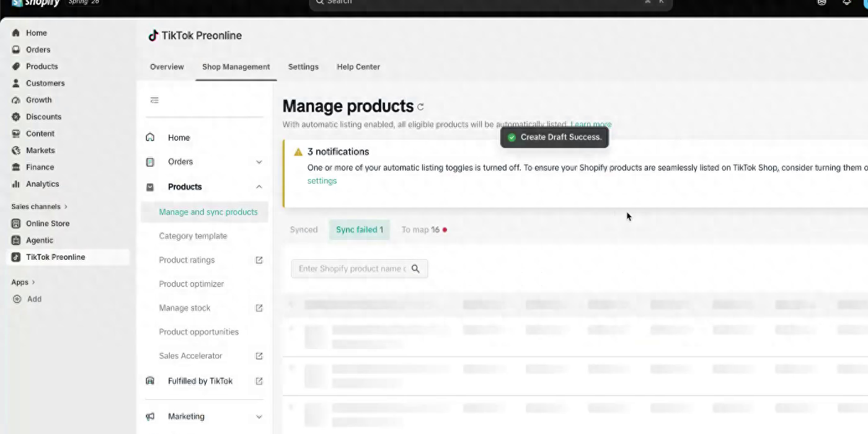
Task: Open Analytics bar chart icon
Action: [x=16, y=184]
